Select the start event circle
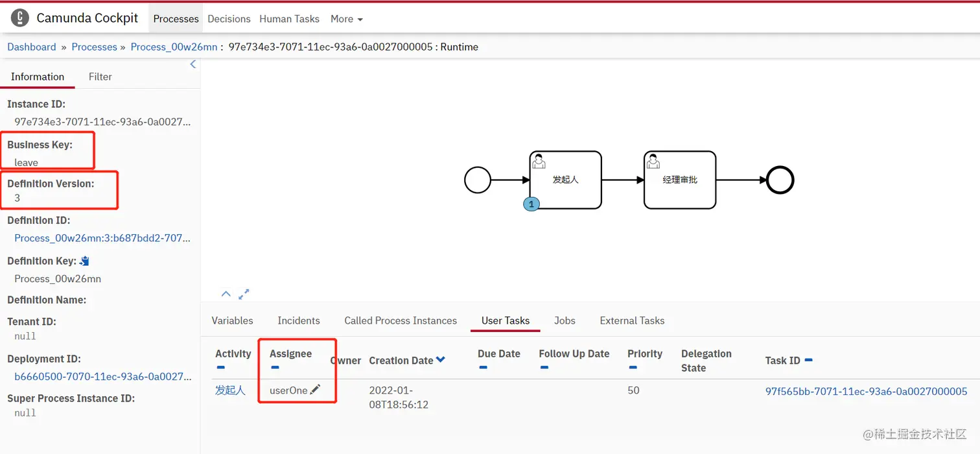980x454 pixels. (x=478, y=180)
